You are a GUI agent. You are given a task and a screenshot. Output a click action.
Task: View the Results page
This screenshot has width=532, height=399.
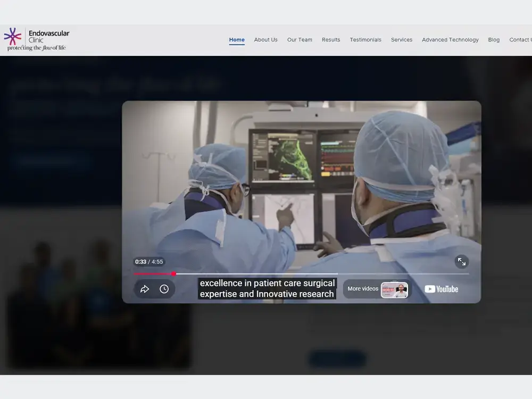[331, 40]
